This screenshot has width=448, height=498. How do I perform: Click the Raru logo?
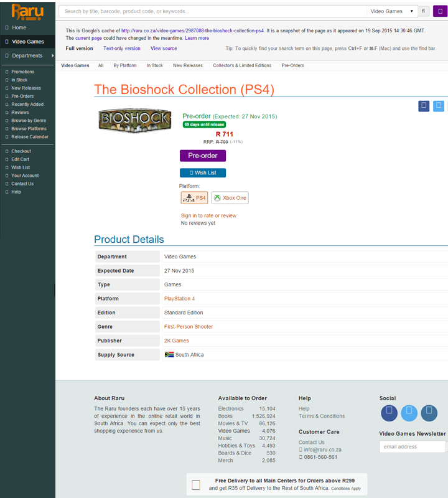pyautogui.click(x=27, y=12)
